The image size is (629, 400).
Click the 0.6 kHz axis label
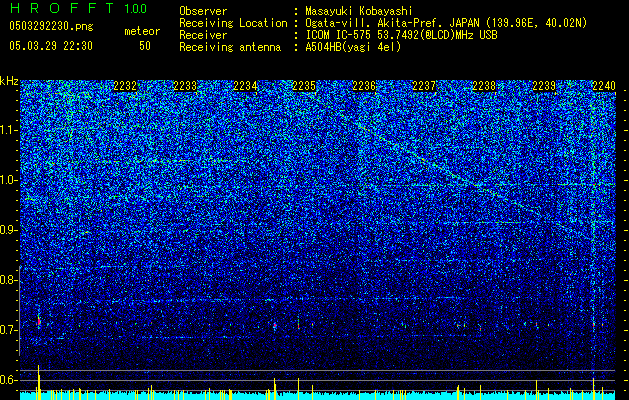(9, 380)
